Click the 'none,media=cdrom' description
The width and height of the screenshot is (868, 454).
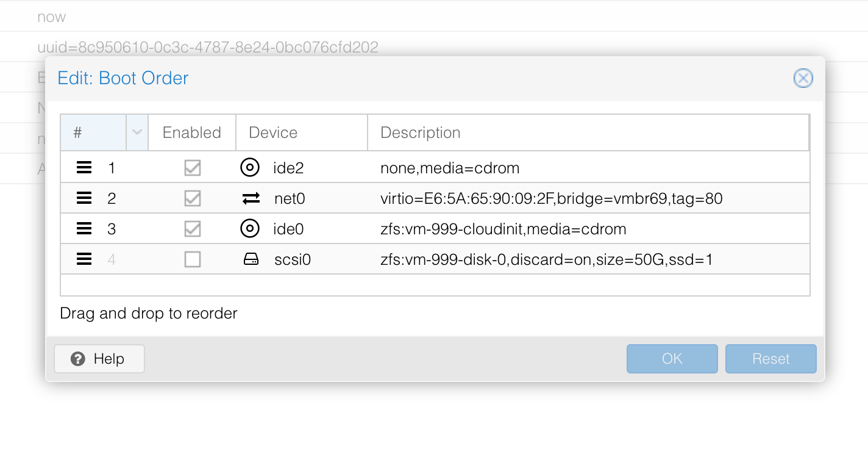[450, 168]
